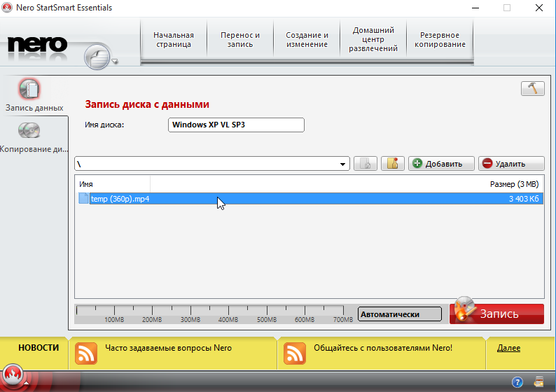Open Часто задаваемые вопросы Nero link
Screen dimensions: 556x392
coord(168,348)
